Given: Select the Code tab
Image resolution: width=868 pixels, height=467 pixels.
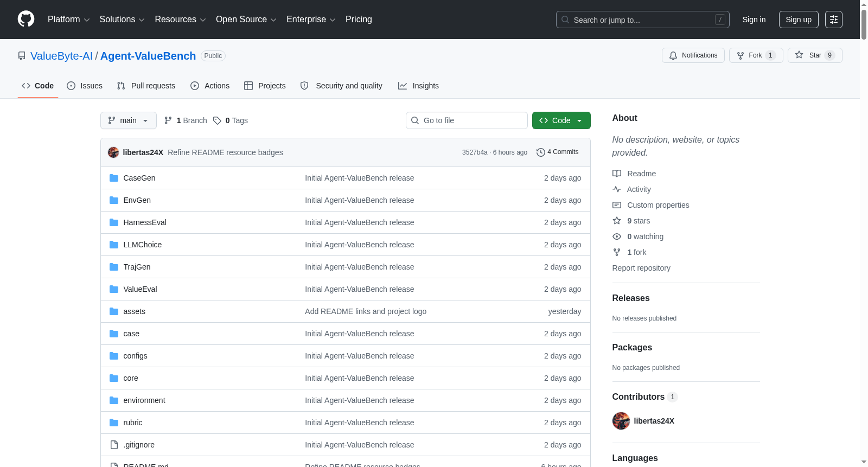Looking at the screenshot, I should pyautogui.click(x=38, y=86).
